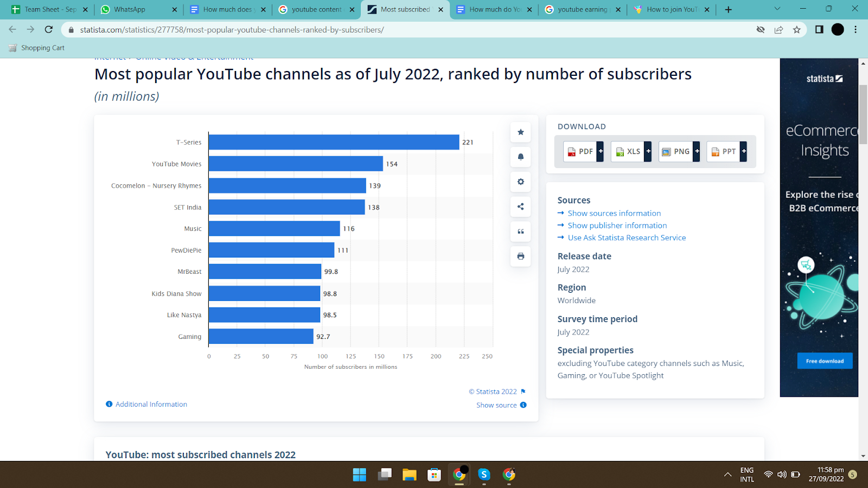Close the 'Most subscribed' tab
This screenshot has width=868, height=488.
point(441,9)
